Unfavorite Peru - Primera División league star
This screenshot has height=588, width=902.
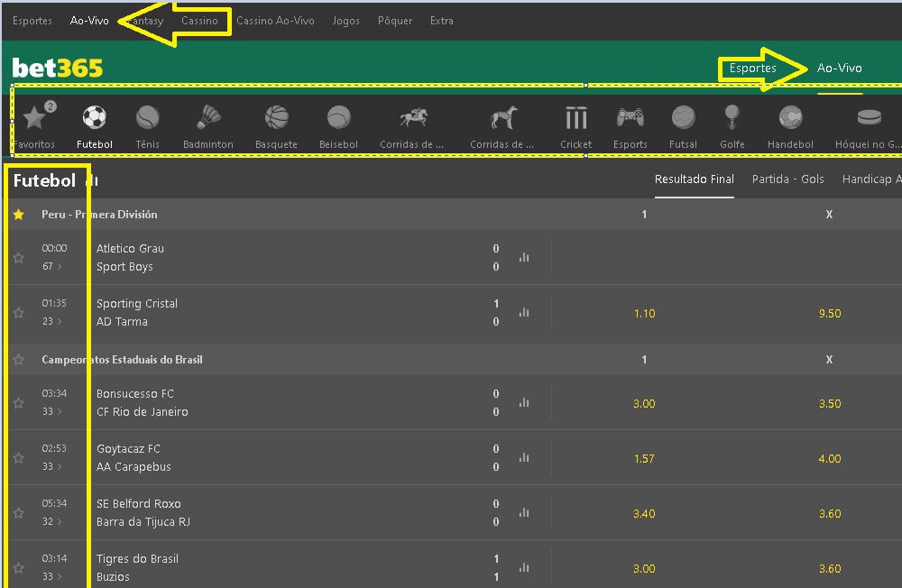click(x=18, y=215)
